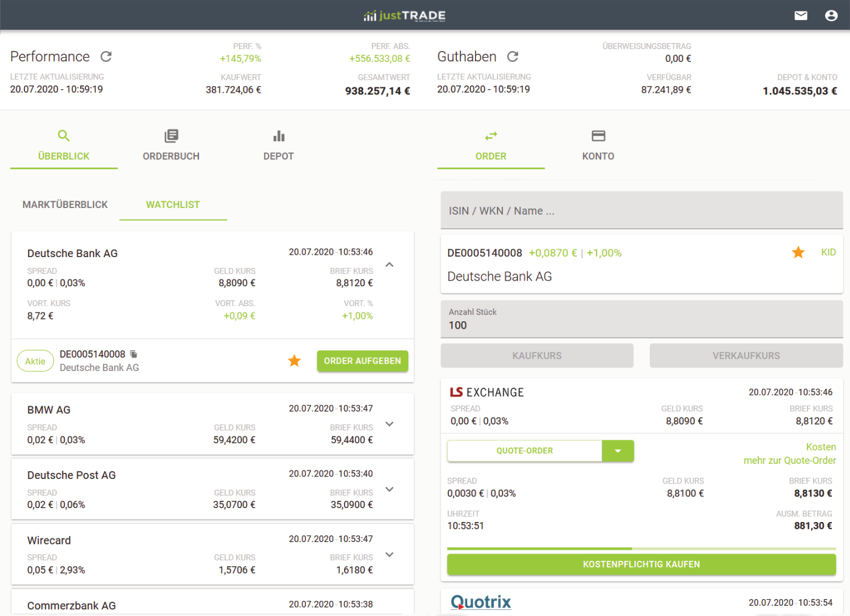The image size is (850, 616).
Task: Click the Kaufwert 381.724,06 € value
Action: tap(234, 90)
